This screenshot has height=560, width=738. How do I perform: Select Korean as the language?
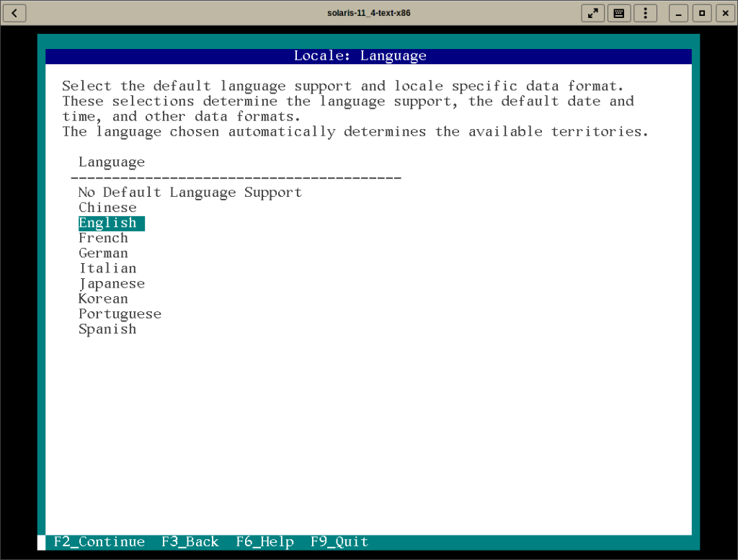103,299
